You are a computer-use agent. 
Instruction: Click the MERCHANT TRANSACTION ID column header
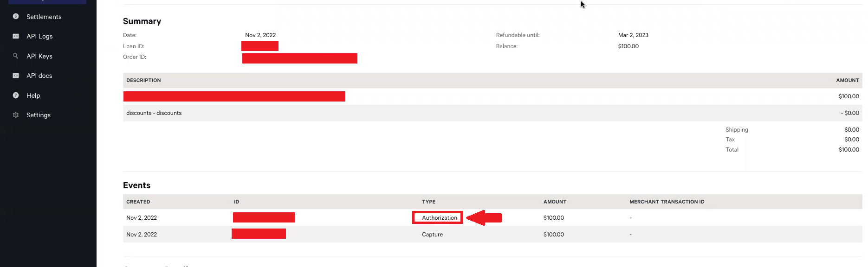coord(667,202)
